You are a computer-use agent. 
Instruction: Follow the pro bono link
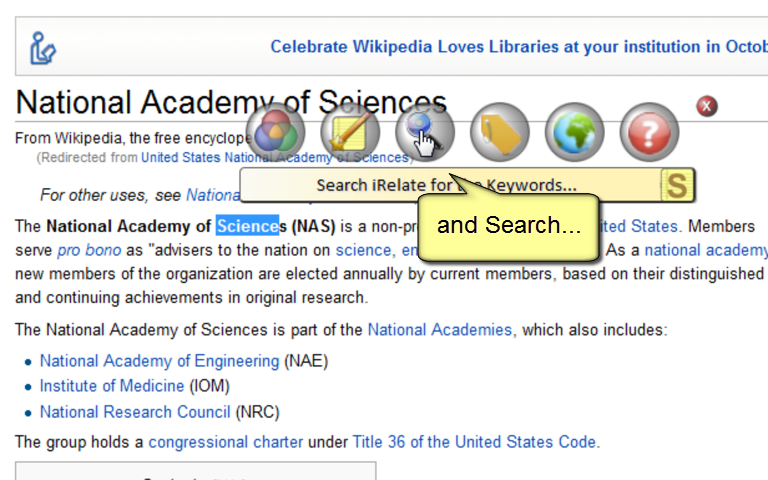[89, 250]
